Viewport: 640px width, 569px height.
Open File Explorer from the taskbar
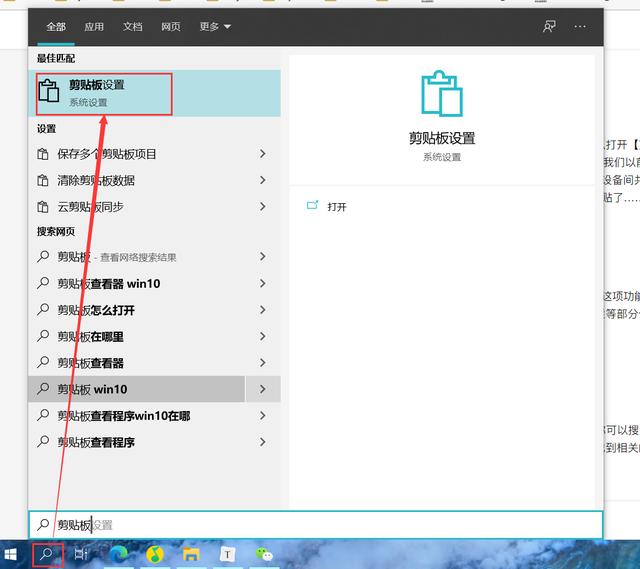tap(191, 554)
